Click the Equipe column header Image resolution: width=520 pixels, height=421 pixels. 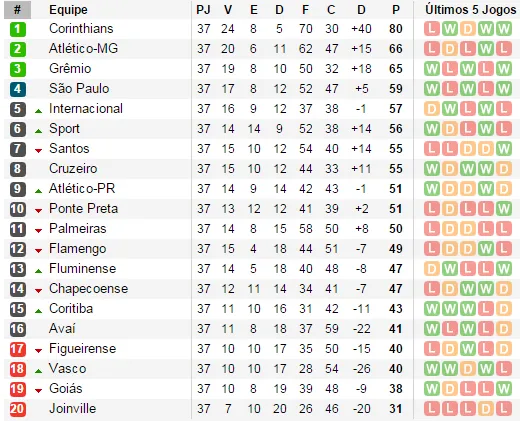tap(68, 10)
